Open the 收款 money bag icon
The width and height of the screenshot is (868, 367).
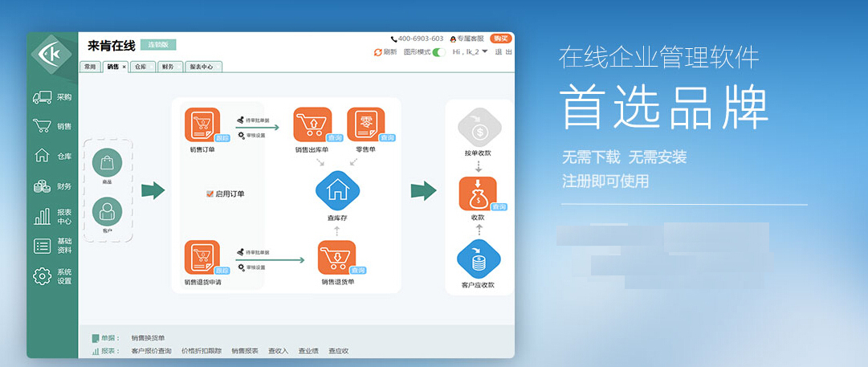tap(478, 194)
